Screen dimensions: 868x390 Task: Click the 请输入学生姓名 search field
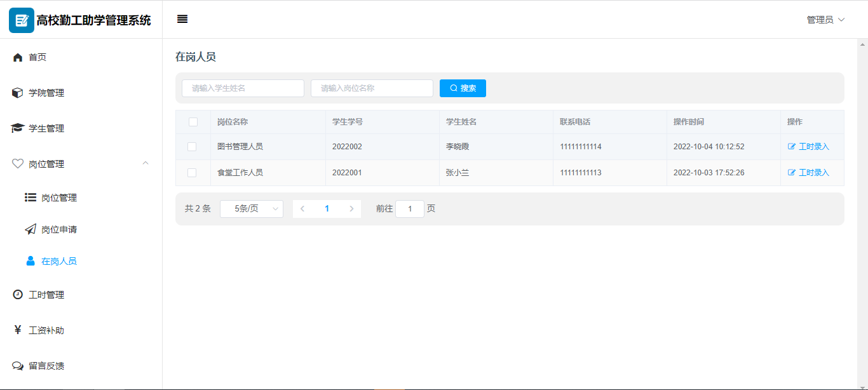[243, 88]
